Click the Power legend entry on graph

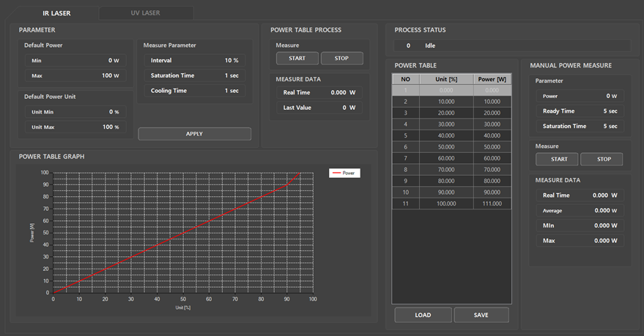coord(344,173)
